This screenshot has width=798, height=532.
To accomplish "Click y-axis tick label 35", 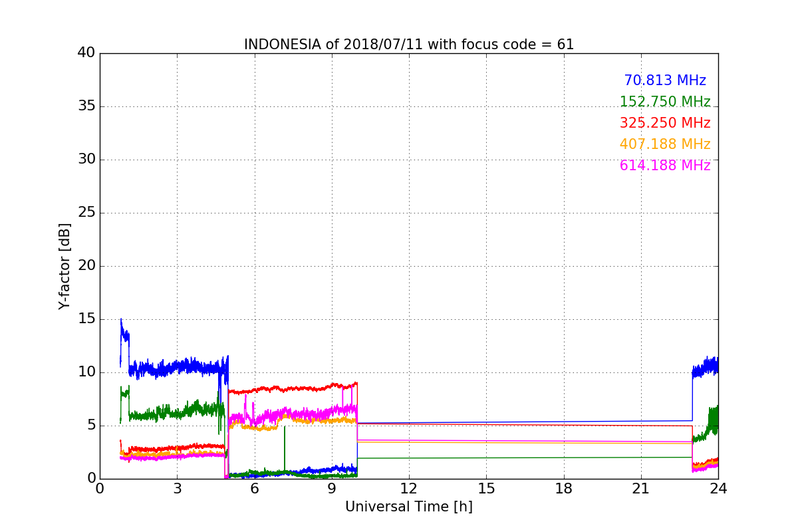I will 86,106.
